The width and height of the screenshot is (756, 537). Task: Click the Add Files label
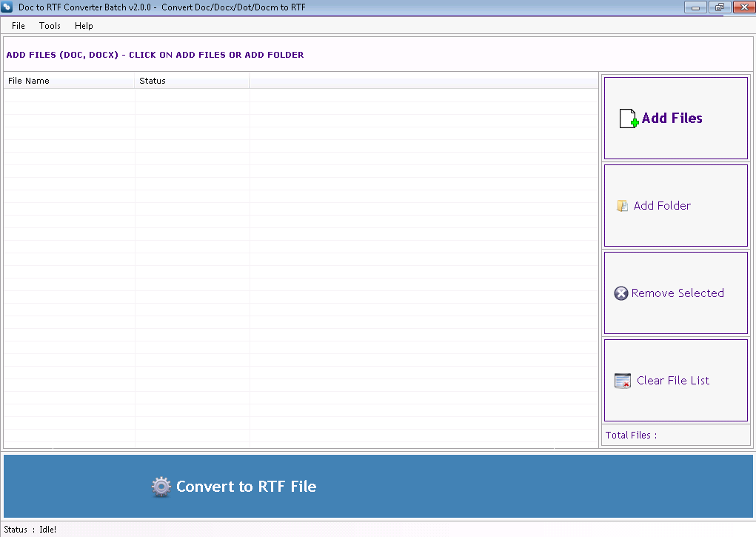tap(672, 119)
